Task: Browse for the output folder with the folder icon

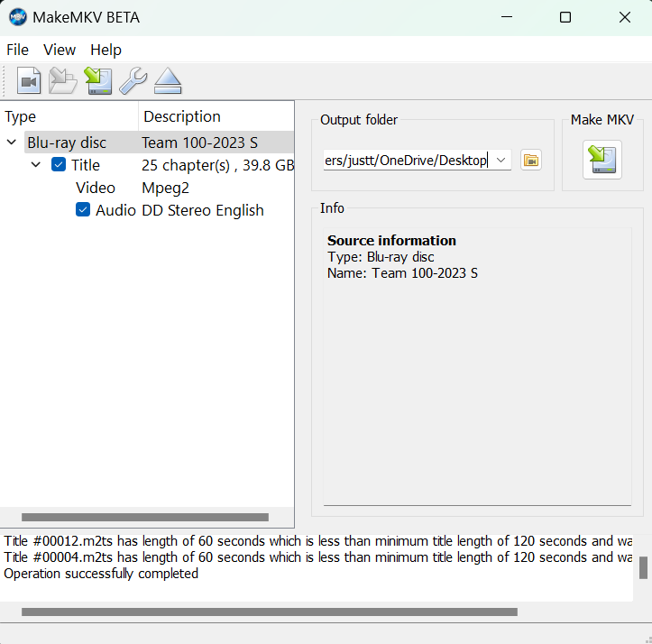Action: [x=531, y=161]
